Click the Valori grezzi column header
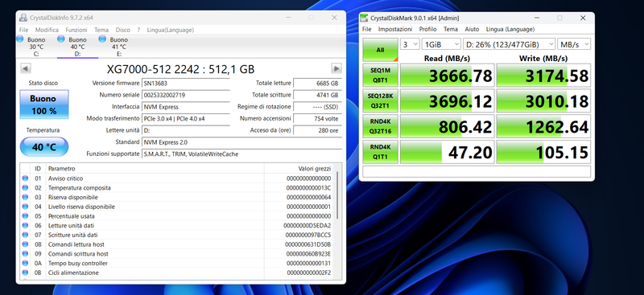This screenshot has height=295, width=644. (x=299, y=169)
